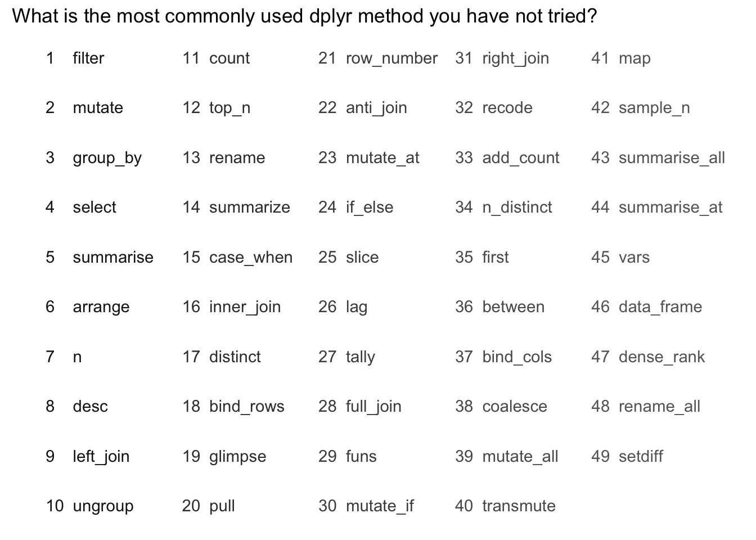Screen dimensions: 756x540
Task: Select the 'summarise' entry numbered 5
Action: click(x=113, y=257)
